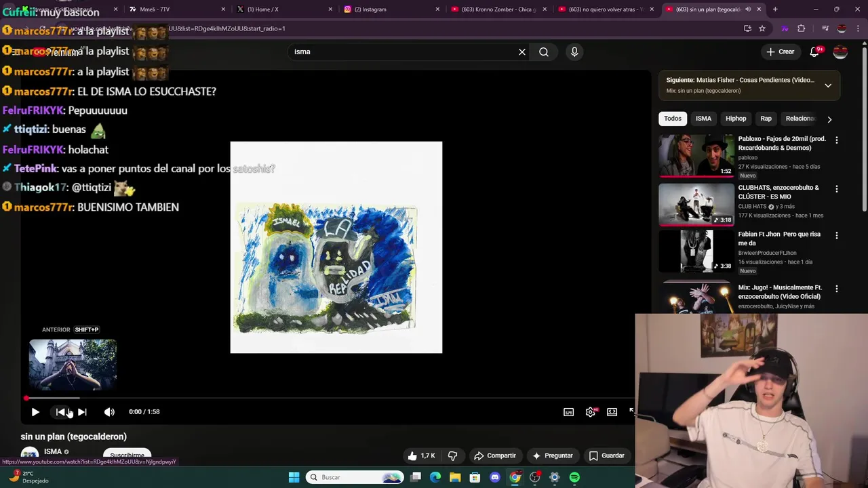Switch to theater mode view
The width and height of the screenshot is (868, 488).
tap(612, 411)
